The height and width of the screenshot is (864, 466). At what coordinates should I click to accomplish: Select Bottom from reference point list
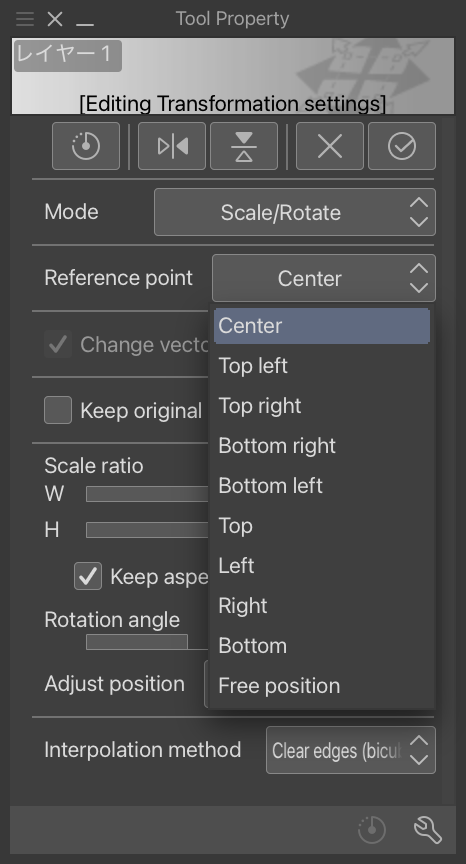click(x=322, y=646)
